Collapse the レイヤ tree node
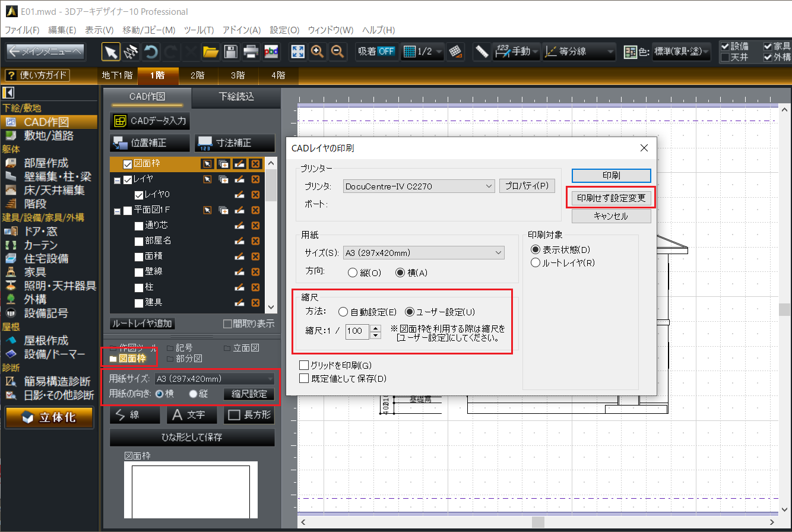Viewport: 792px width, 532px height. (x=117, y=180)
